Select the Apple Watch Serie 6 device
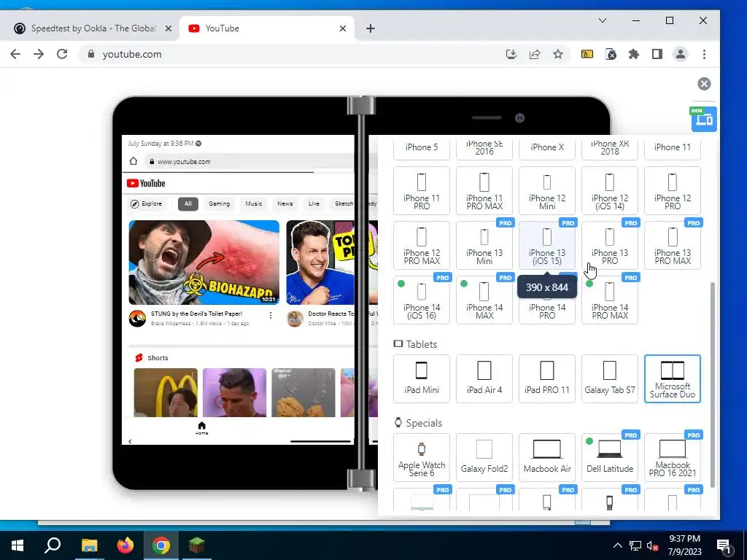Image resolution: width=747 pixels, height=560 pixels. (421, 457)
